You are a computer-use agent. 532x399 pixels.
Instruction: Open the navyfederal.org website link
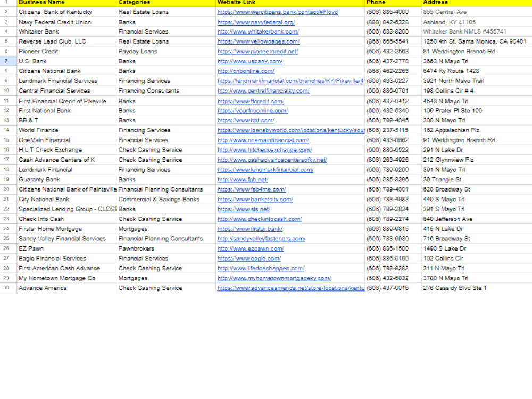(256, 22)
